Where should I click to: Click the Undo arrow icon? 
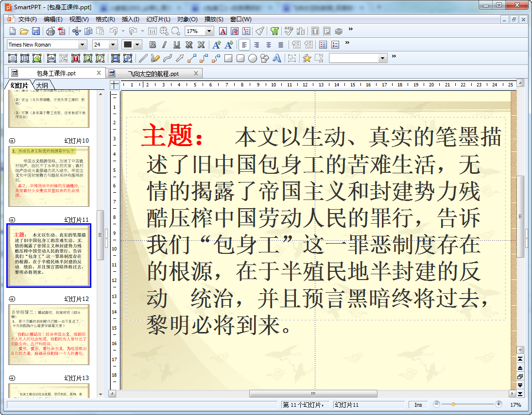pos(113,32)
